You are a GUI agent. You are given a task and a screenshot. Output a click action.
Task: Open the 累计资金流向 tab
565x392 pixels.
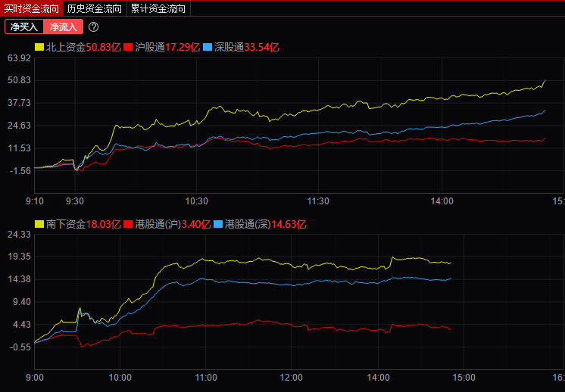pyautogui.click(x=158, y=9)
